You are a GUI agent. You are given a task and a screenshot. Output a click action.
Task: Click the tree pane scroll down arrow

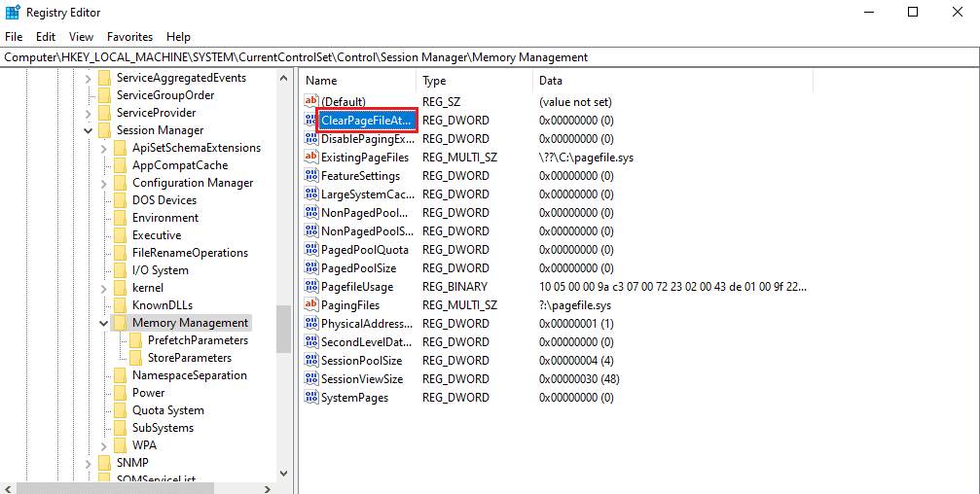284,474
